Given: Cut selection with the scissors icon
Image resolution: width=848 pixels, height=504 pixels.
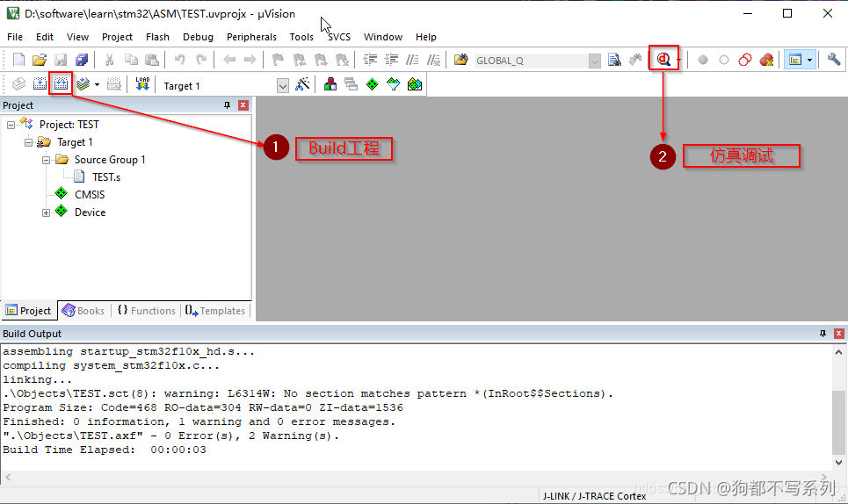Looking at the screenshot, I should coord(109,60).
